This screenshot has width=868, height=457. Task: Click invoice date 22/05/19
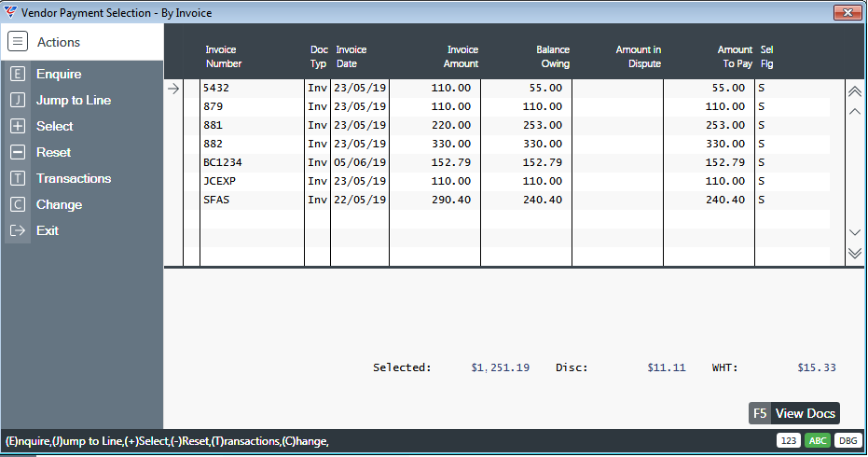coord(360,200)
